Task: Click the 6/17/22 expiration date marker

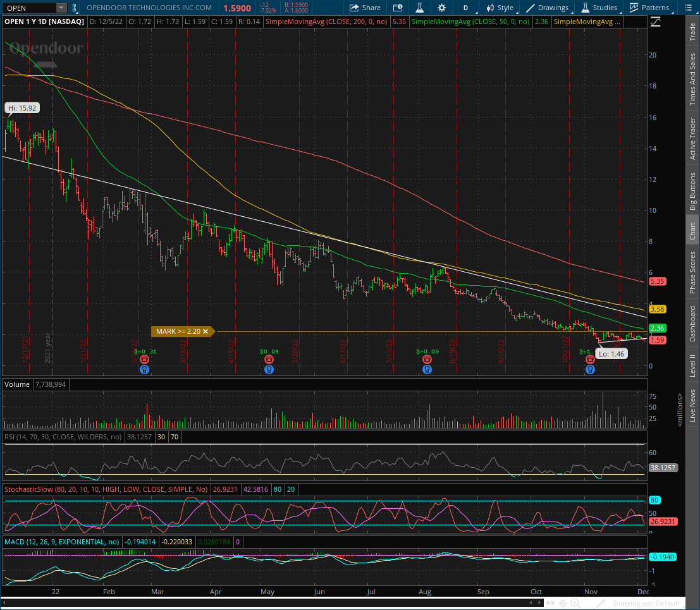Action: pos(343,351)
